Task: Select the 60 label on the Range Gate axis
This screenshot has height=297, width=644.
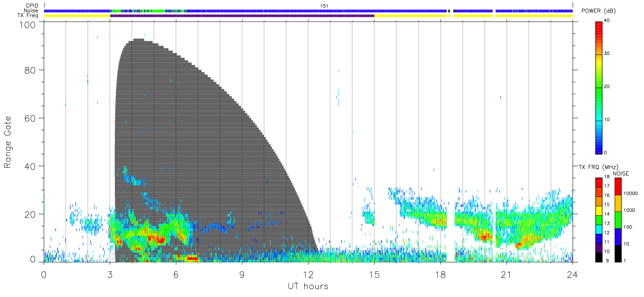Action: point(31,118)
